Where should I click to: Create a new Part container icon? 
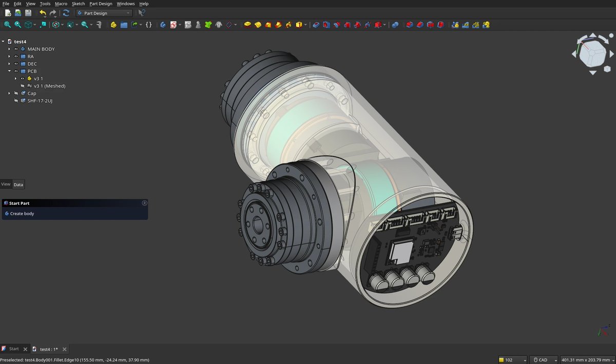pos(113,24)
